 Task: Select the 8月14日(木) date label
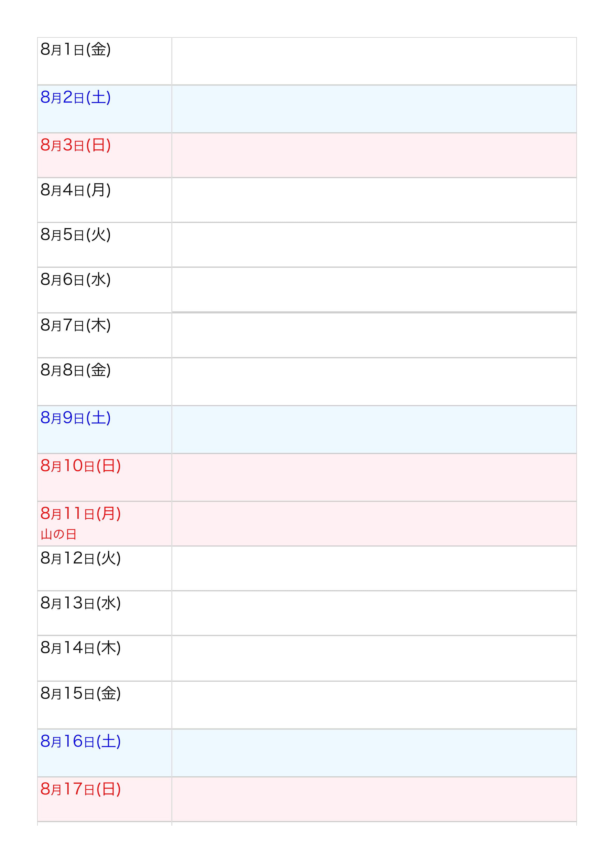[80, 648]
